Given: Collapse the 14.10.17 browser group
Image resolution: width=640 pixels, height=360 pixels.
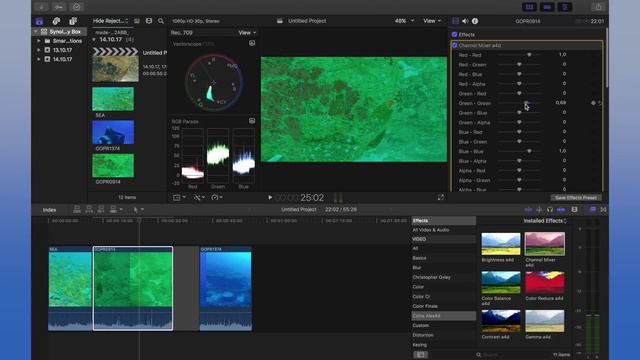Looking at the screenshot, I should [94, 40].
